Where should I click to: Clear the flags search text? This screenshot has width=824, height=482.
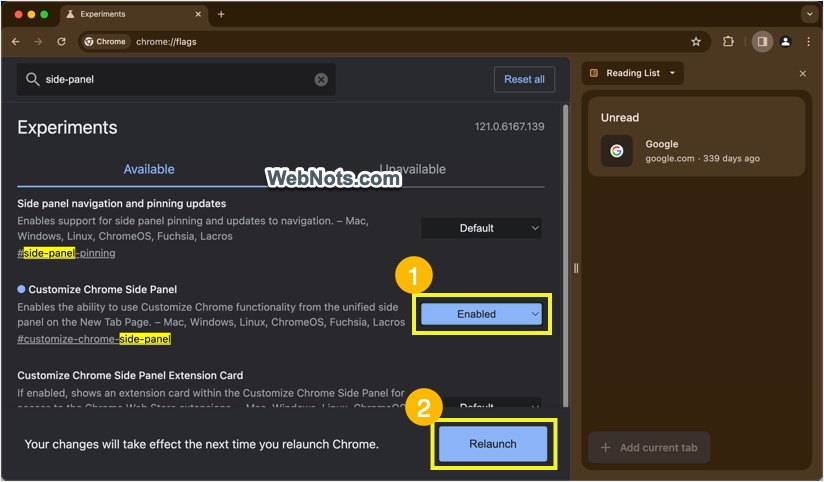tap(321, 79)
